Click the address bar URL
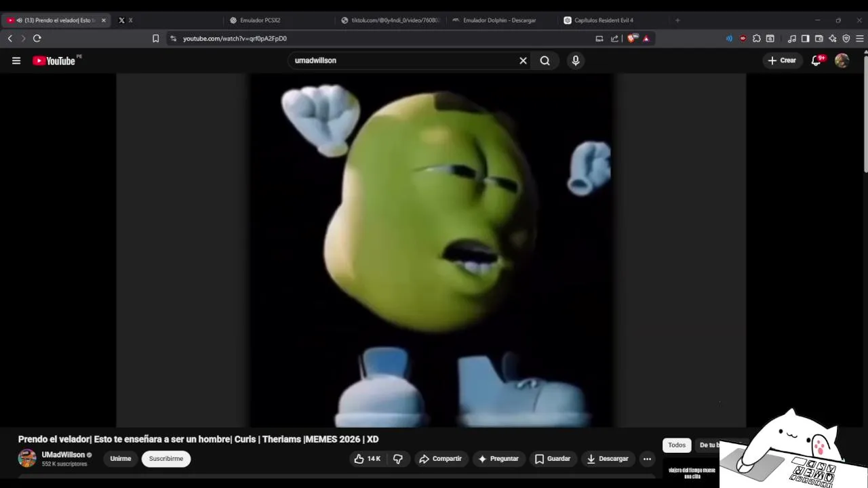 coord(235,39)
